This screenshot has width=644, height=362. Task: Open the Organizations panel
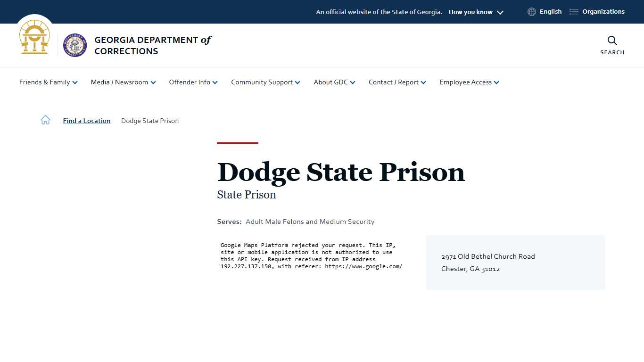point(603,11)
